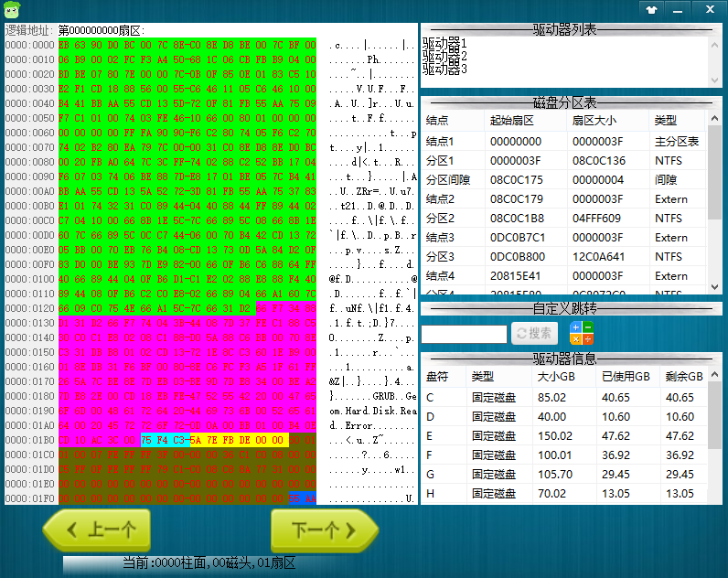728x578 pixels.
Task: Select 结点4 row
Action: point(563,276)
